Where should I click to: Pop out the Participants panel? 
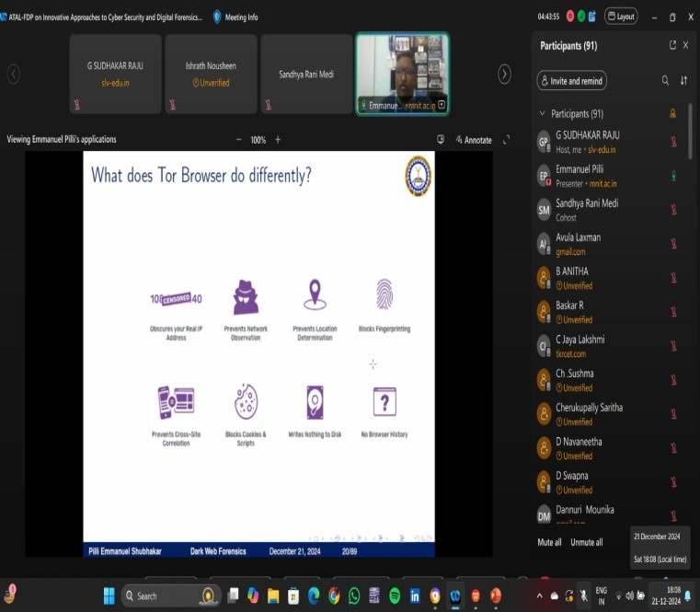[672, 45]
